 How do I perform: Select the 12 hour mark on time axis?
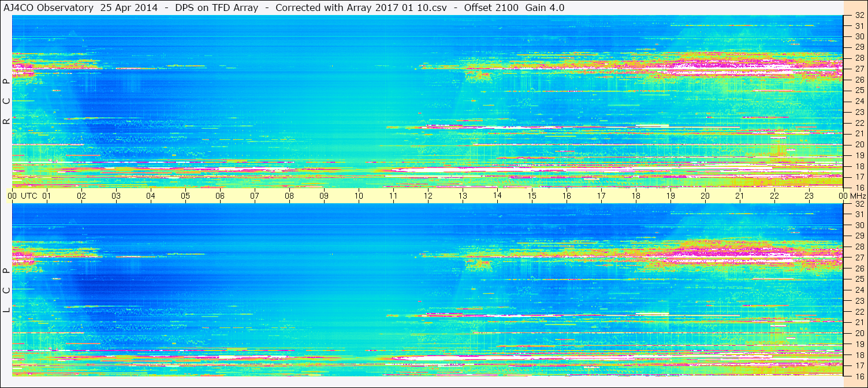click(428, 196)
